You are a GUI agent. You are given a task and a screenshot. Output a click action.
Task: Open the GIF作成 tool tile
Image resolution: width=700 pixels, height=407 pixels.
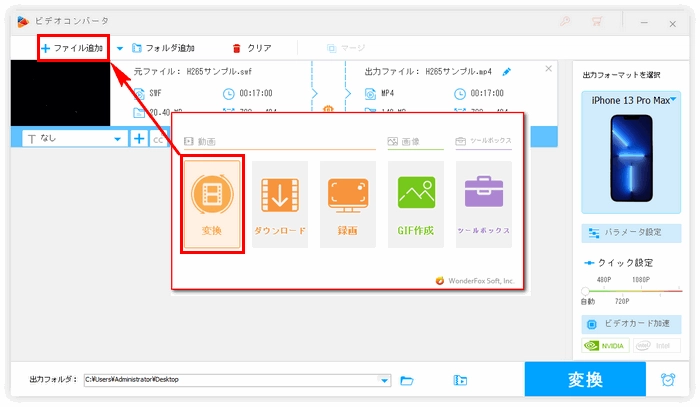416,204
